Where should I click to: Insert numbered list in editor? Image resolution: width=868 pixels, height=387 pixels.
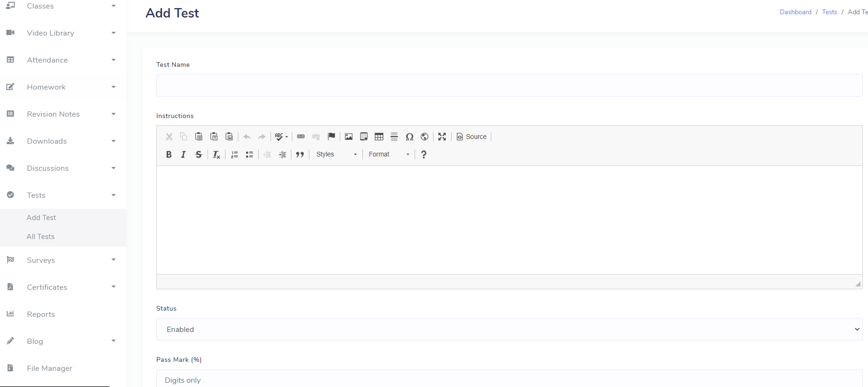coord(235,155)
